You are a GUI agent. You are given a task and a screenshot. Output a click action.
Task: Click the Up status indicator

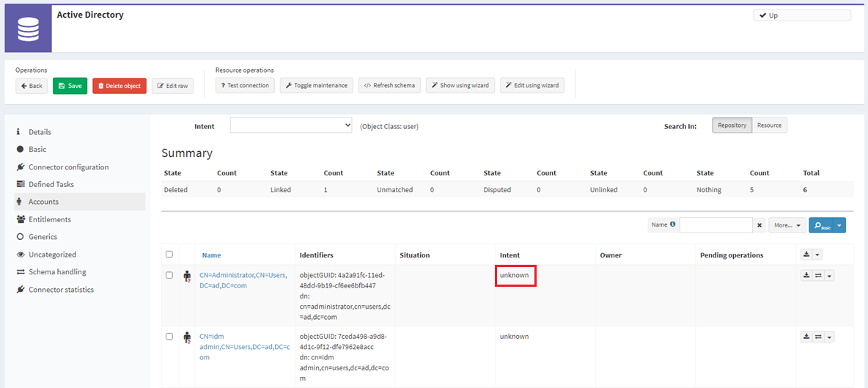click(x=802, y=15)
